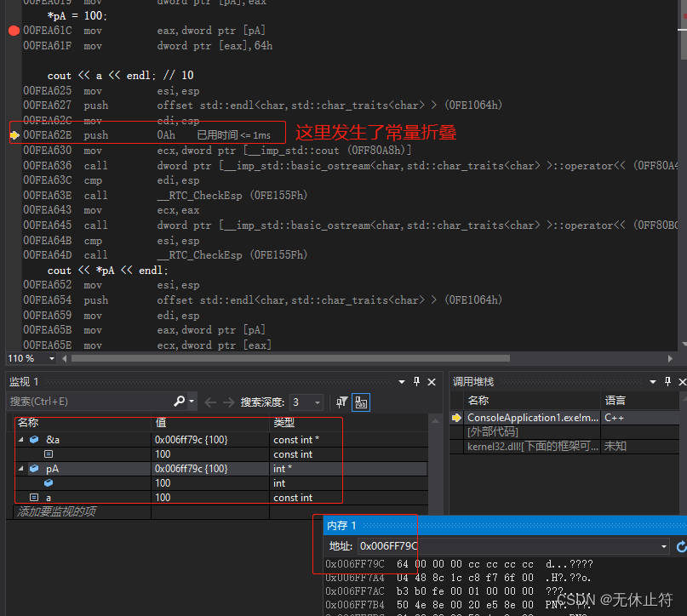
Task: Go to previous search result arrow
Action: coord(210,402)
